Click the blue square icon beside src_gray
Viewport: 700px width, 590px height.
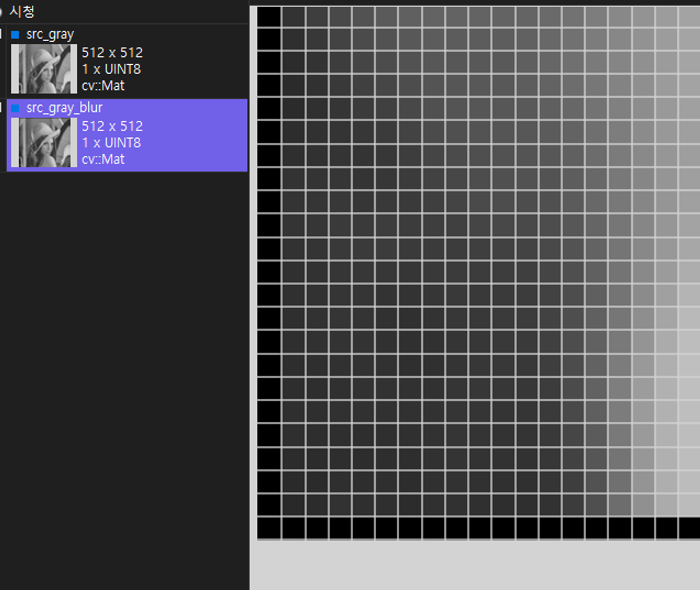(15, 34)
